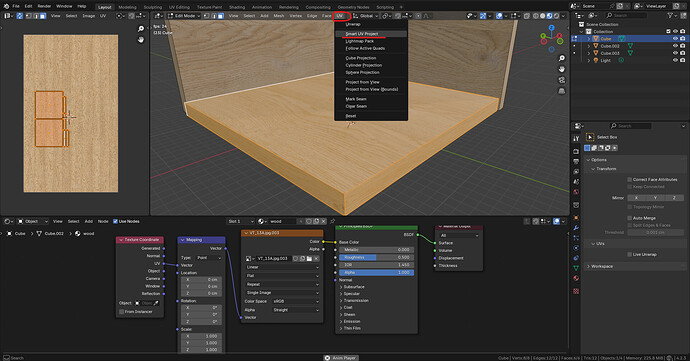This screenshot has width=690, height=361.
Task: Click the Blender logo menu icon
Action: pyautogui.click(x=6, y=6)
